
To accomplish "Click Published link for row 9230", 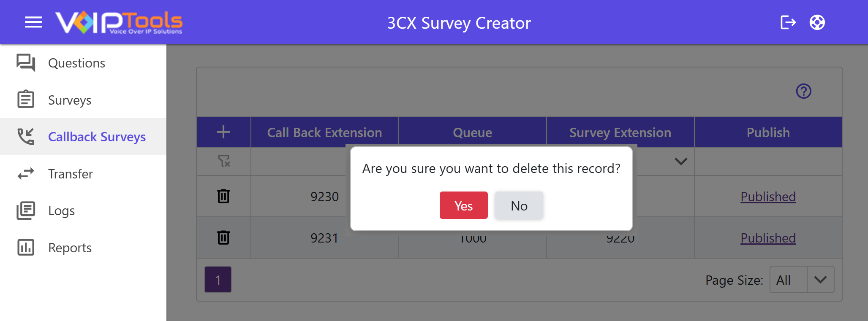I will coord(768,197).
